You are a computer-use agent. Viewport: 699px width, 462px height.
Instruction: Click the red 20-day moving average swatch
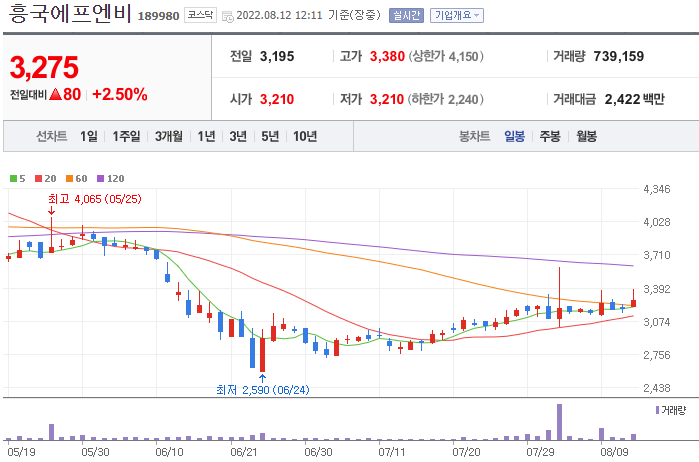click(38, 178)
